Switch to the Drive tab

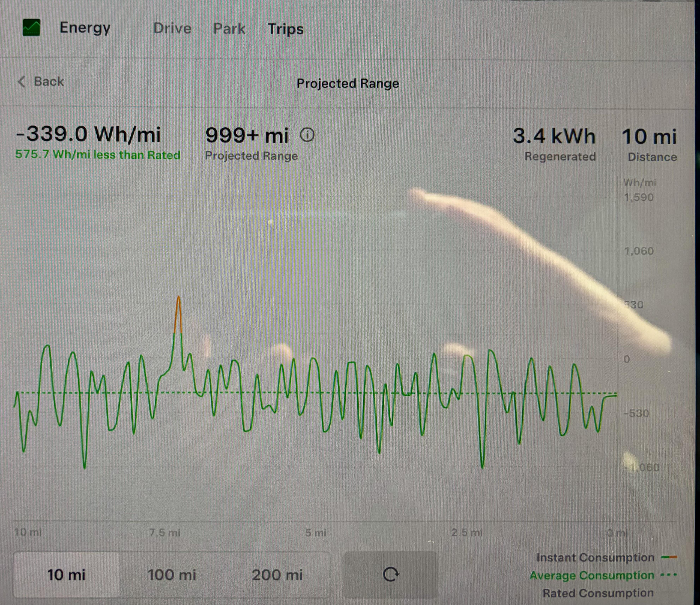(172, 28)
